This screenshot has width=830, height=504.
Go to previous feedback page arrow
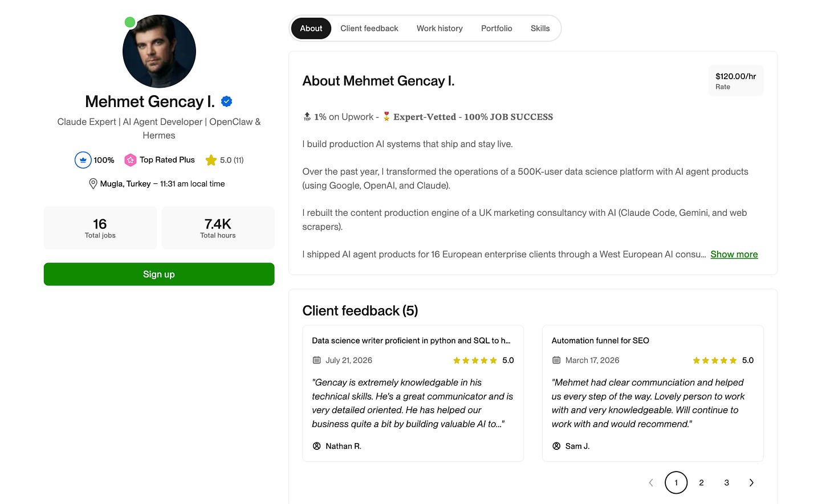point(651,483)
